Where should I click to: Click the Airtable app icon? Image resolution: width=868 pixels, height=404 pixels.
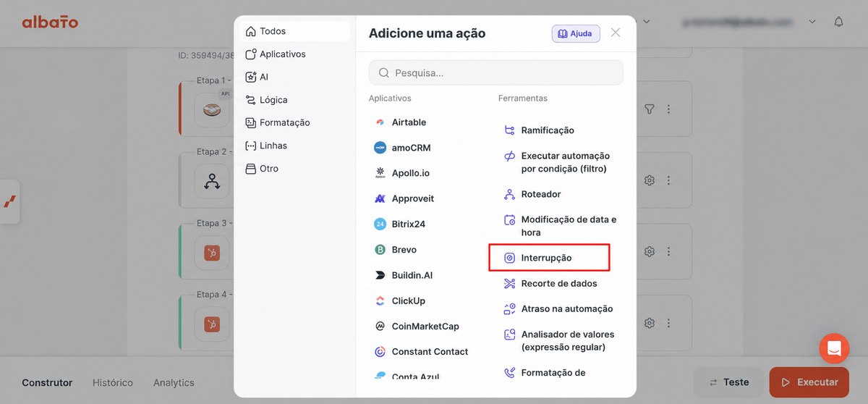tap(380, 122)
